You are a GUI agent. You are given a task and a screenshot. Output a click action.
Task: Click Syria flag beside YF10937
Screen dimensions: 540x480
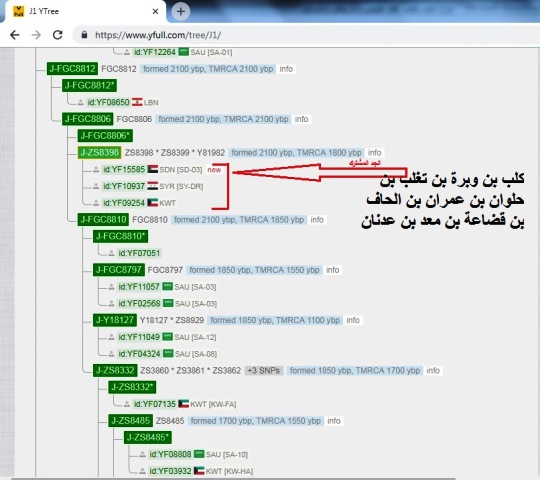click(x=153, y=186)
